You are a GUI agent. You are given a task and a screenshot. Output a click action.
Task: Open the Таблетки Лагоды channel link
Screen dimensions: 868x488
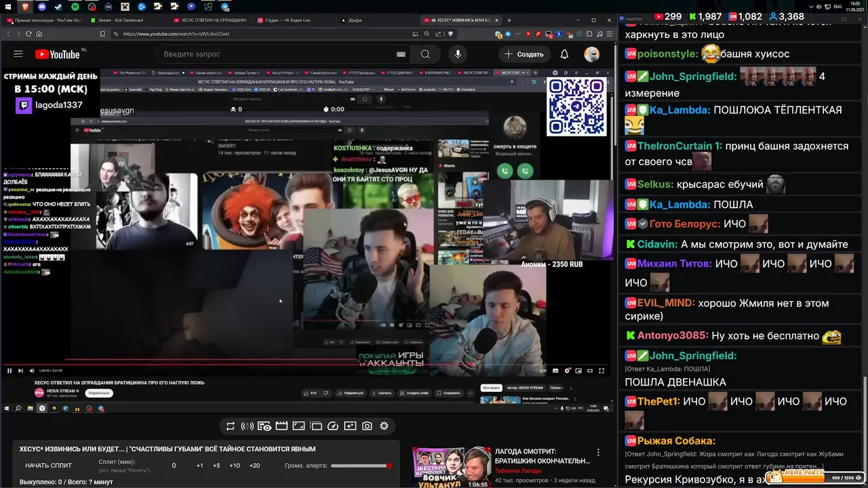[518, 470]
